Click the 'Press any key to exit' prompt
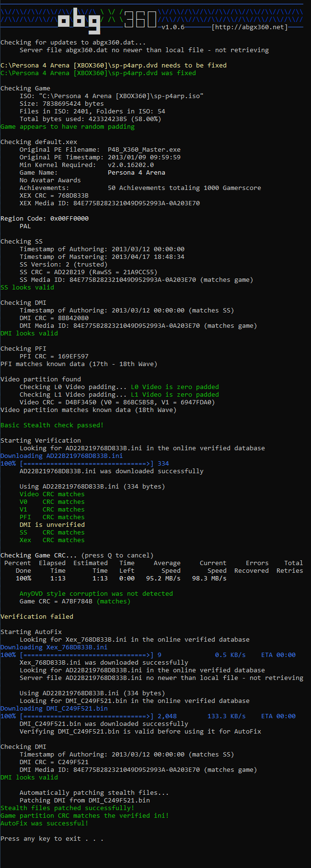Viewport: 311px width, 868px height. coord(52,839)
